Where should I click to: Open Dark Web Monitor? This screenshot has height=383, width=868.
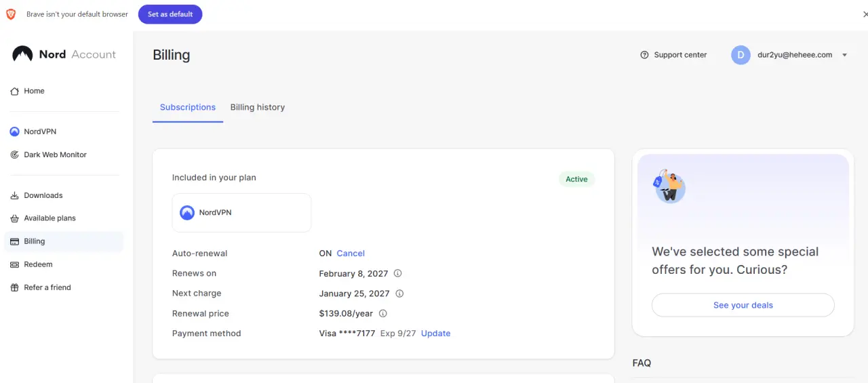48,155
